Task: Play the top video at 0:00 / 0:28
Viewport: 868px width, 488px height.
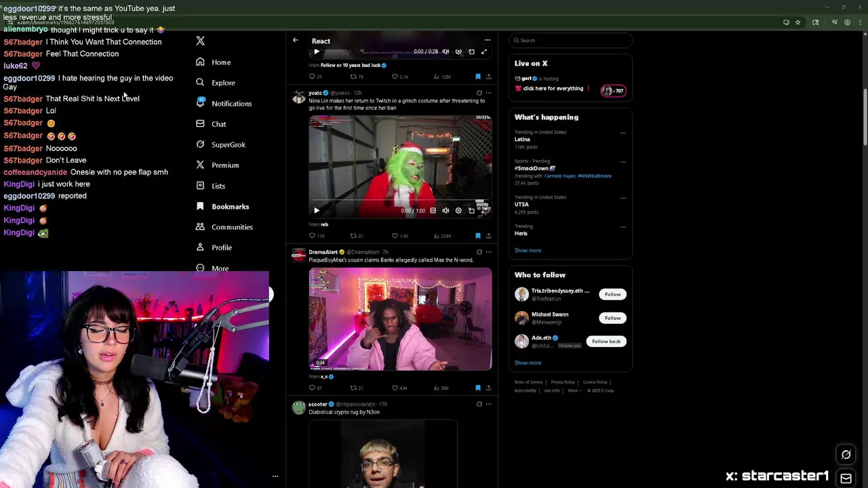Action: (x=316, y=52)
